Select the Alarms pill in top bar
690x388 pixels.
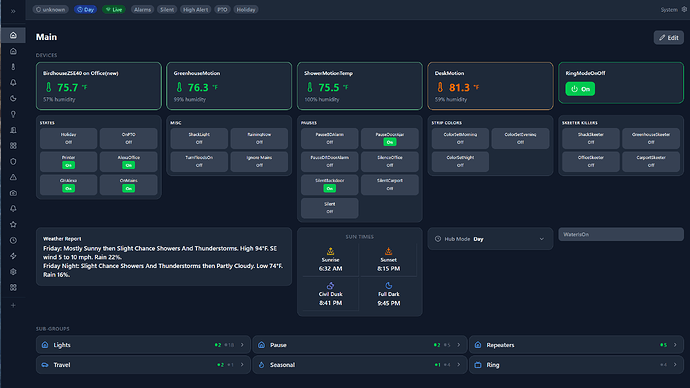tap(142, 9)
